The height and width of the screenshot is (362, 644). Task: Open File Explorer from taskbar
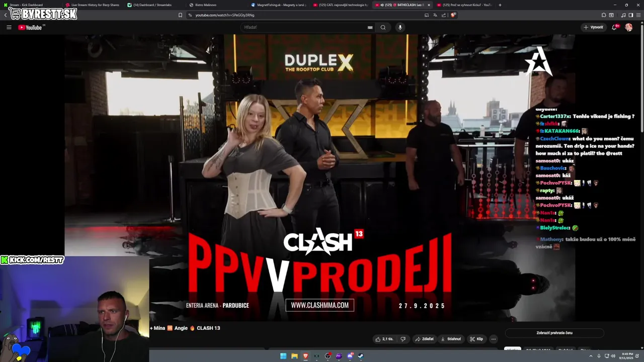tap(294, 356)
